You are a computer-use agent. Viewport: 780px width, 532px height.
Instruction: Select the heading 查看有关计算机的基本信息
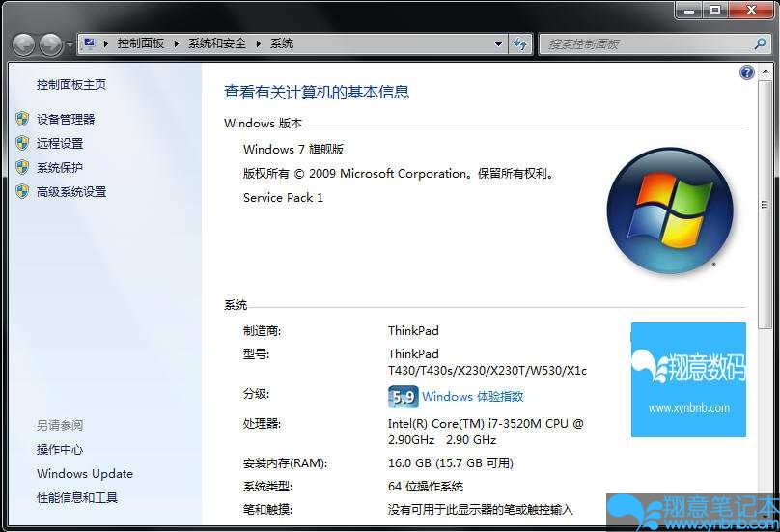tap(317, 92)
